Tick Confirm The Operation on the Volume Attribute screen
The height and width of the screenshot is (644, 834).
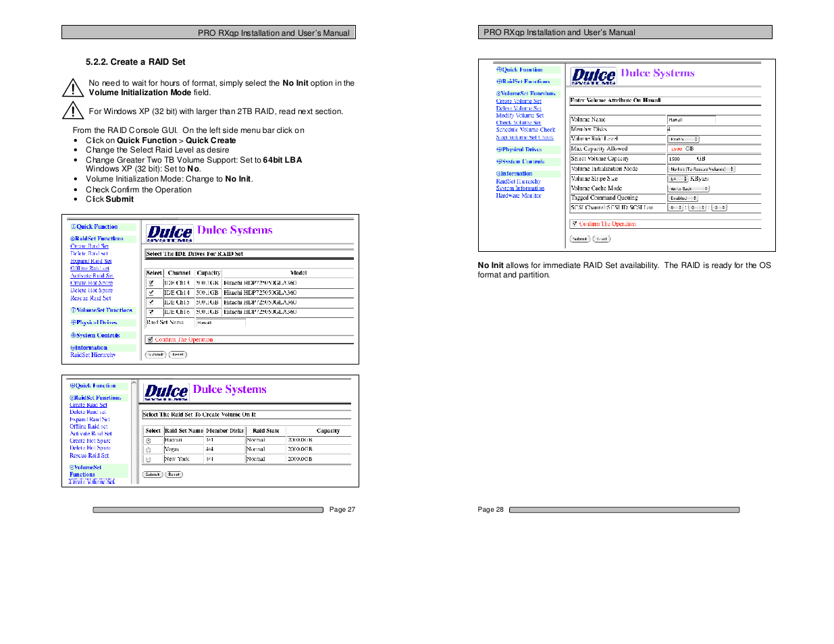tap(575, 223)
